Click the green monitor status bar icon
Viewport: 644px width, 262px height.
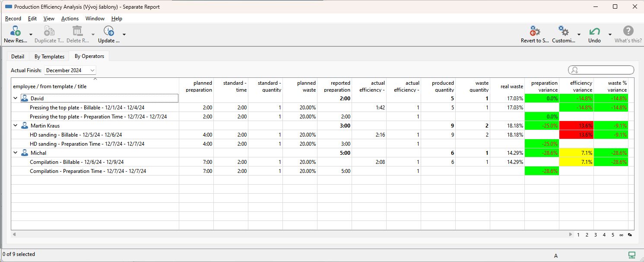[631, 255]
